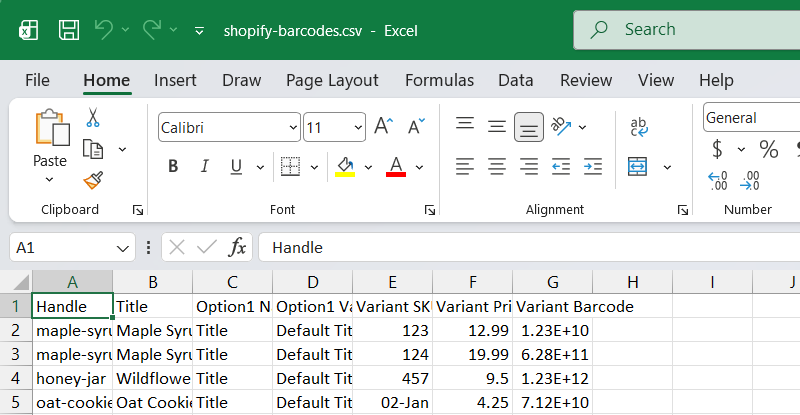800x415 pixels.
Task: Click the Copy icon
Action: coord(93,149)
